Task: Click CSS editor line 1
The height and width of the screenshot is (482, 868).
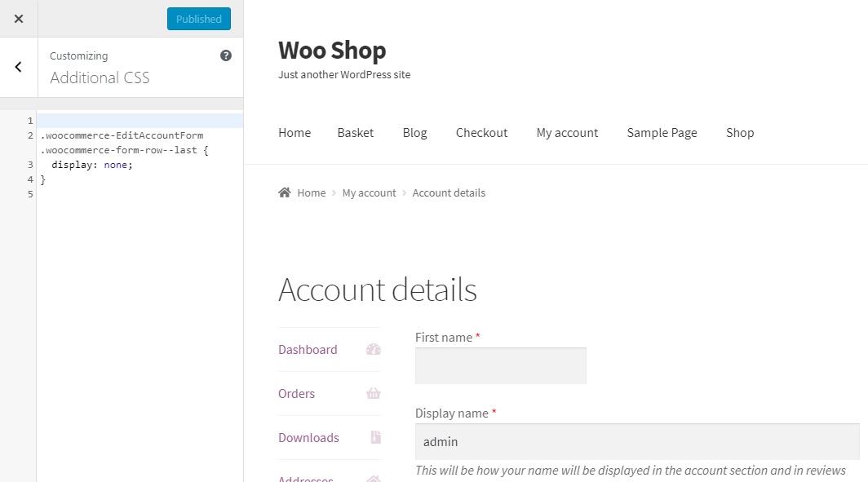Action: 139,121
